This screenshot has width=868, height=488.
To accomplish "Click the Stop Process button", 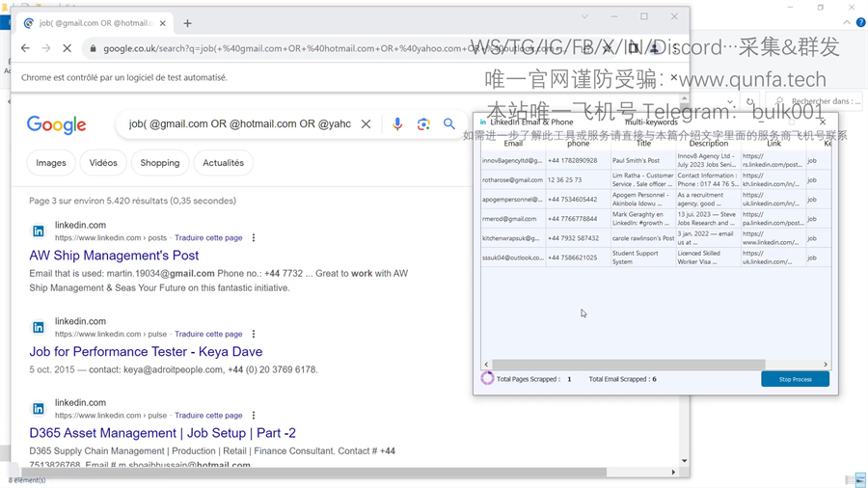I will 795,379.
